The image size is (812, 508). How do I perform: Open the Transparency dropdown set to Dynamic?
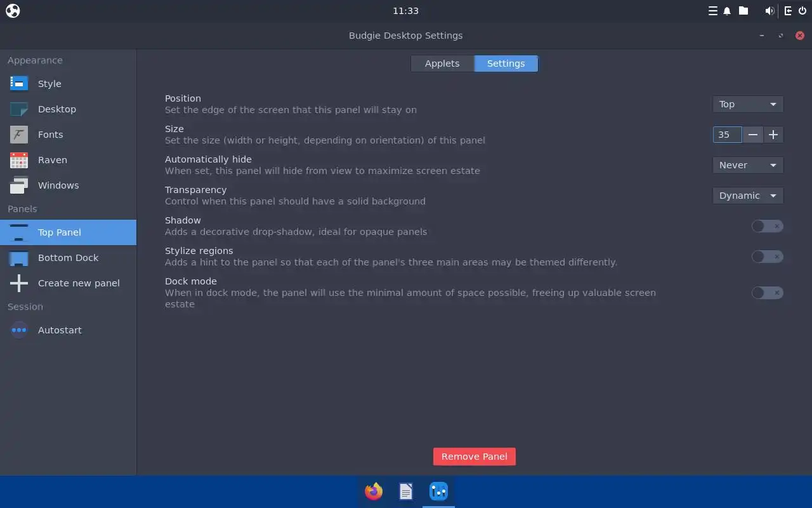tap(748, 196)
